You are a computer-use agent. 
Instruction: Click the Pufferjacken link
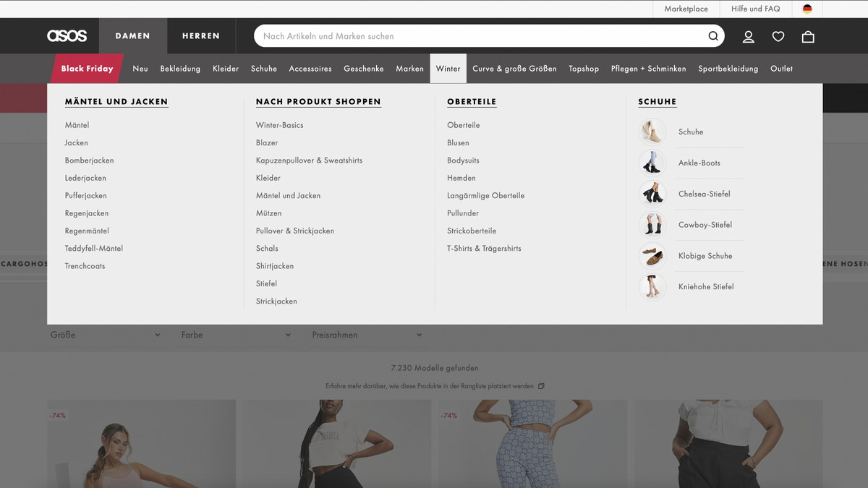click(85, 196)
